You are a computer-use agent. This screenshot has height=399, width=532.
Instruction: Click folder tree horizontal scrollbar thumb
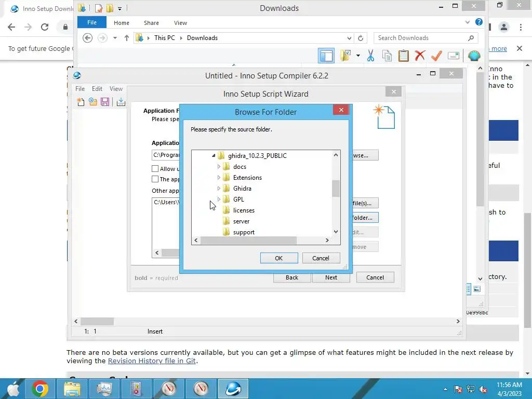pos(248,240)
